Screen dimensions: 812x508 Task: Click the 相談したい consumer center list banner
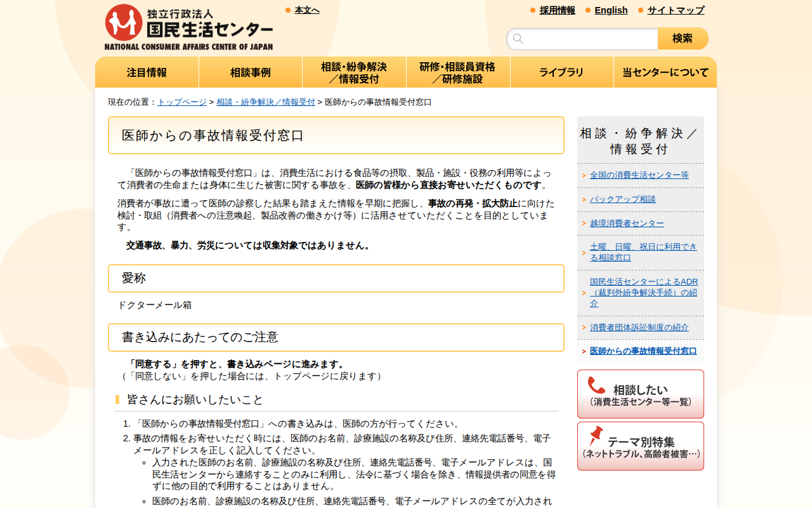click(641, 394)
